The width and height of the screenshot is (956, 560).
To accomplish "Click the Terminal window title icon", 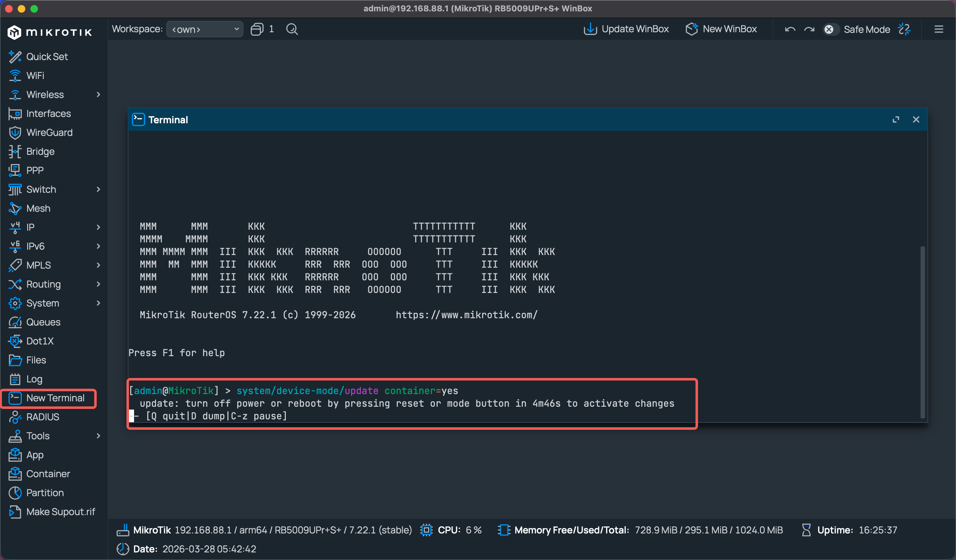I will point(138,119).
